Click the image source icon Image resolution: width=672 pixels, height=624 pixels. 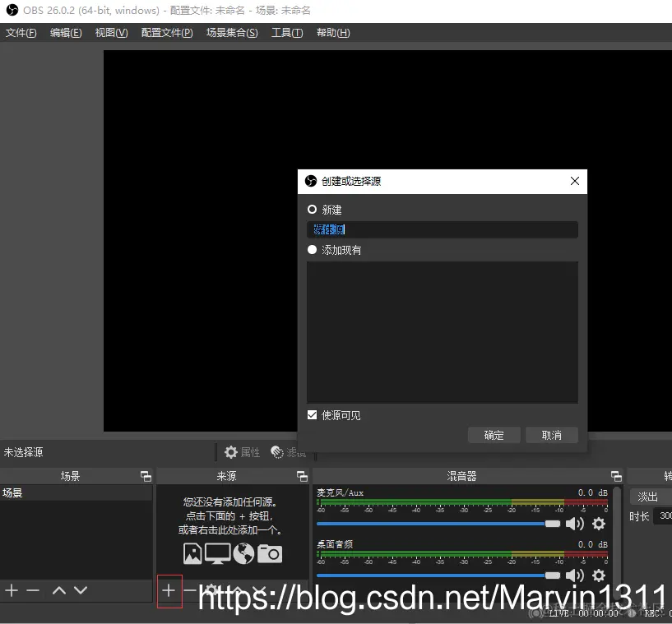pos(192,553)
